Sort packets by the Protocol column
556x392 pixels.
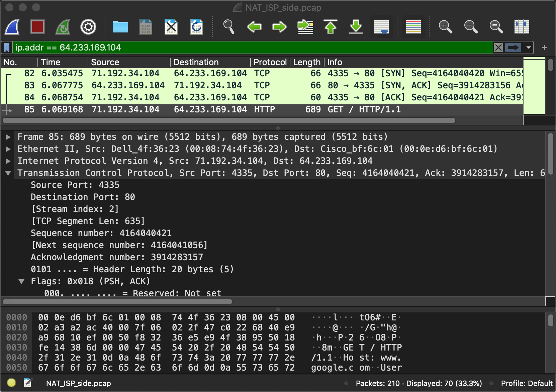270,62
